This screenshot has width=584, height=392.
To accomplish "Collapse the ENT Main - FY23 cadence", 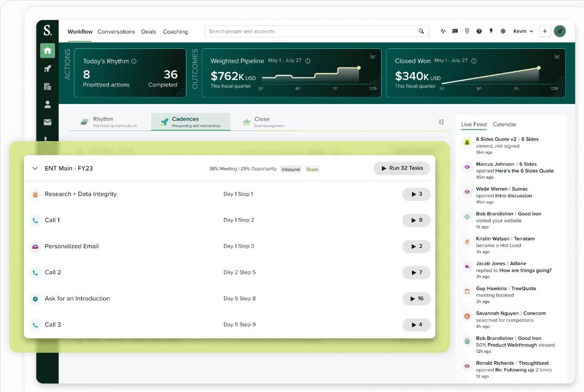I will [35, 168].
